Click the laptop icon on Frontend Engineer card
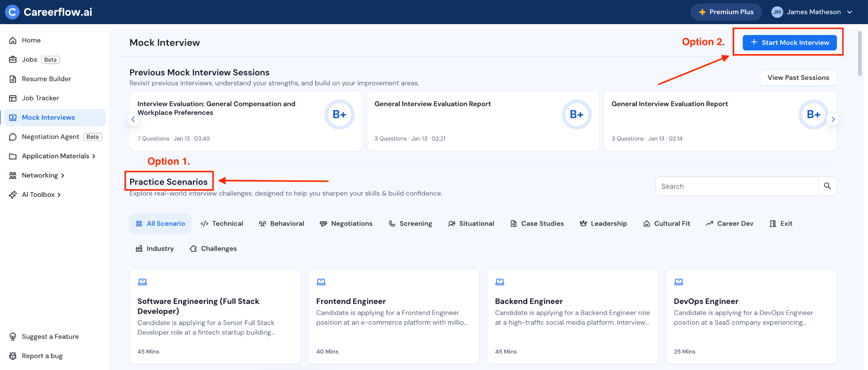 [321, 282]
